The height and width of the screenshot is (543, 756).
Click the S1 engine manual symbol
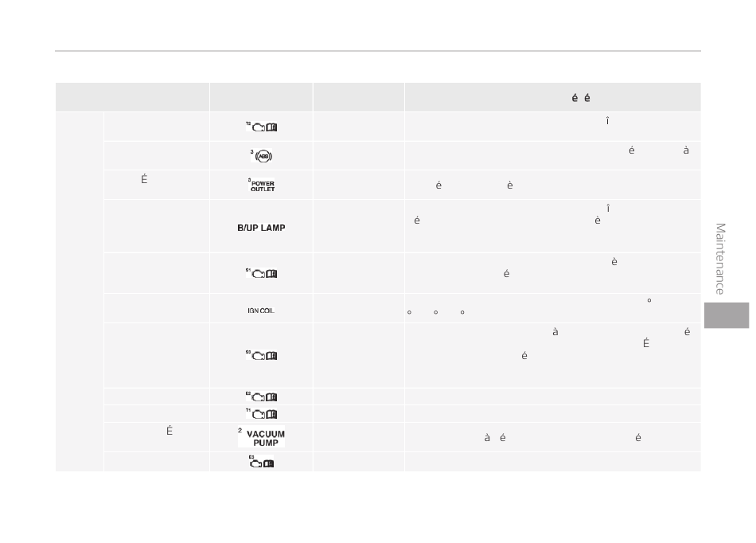261,273
